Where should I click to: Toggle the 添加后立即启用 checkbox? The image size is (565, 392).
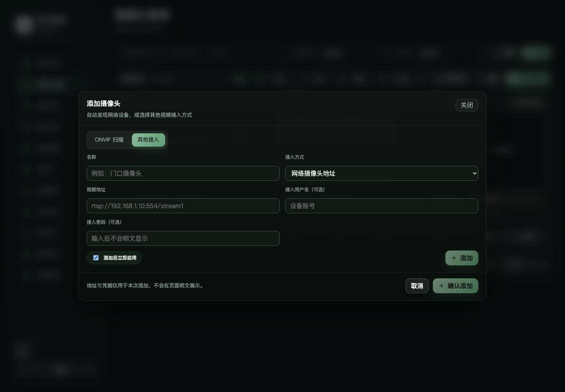tap(96, 258)
